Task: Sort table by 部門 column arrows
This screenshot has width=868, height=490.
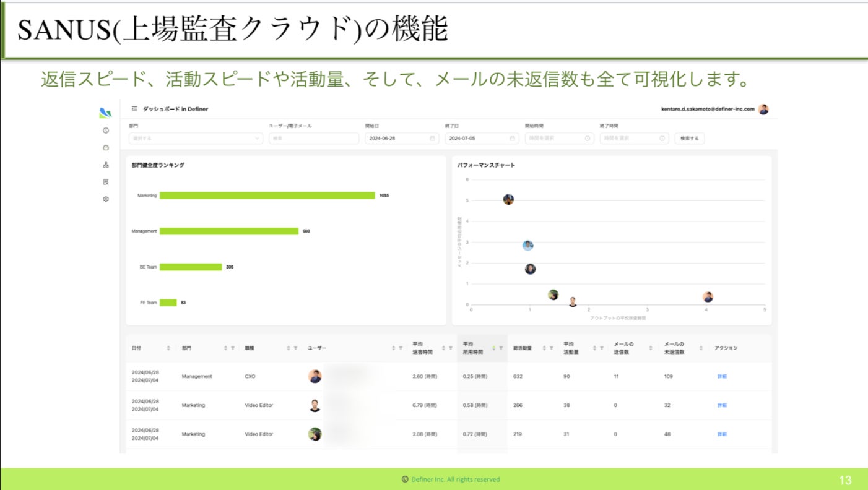Action: (225, 348)
